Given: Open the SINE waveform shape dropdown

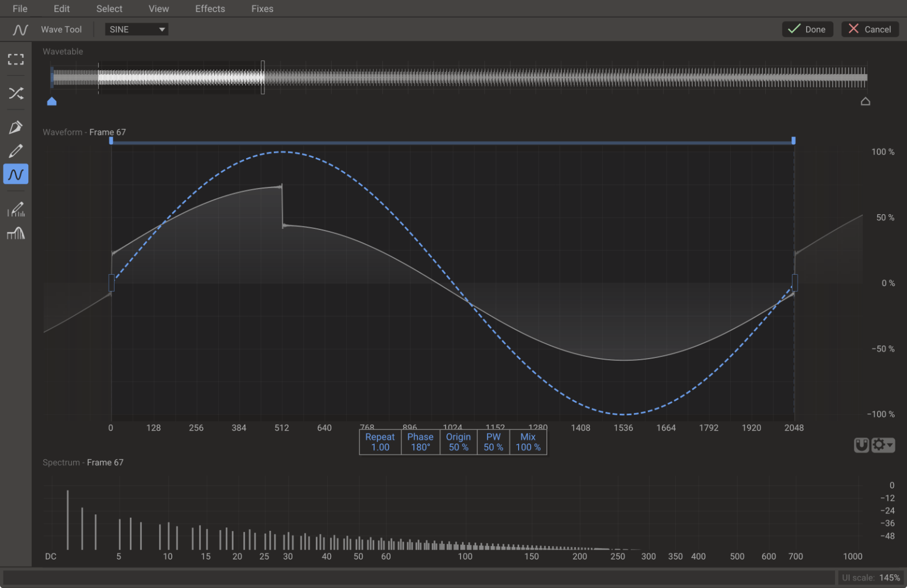Looking at the screenshot, I should click(136, 29).
